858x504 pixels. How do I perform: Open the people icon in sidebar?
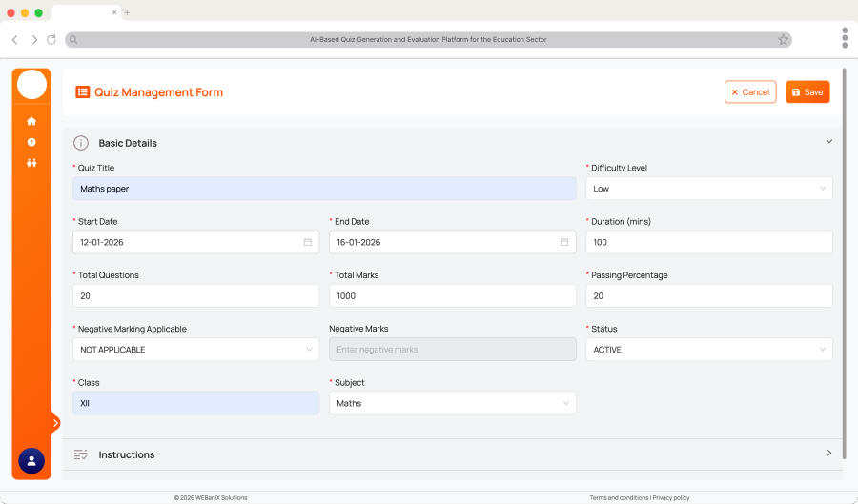point(31,163)
